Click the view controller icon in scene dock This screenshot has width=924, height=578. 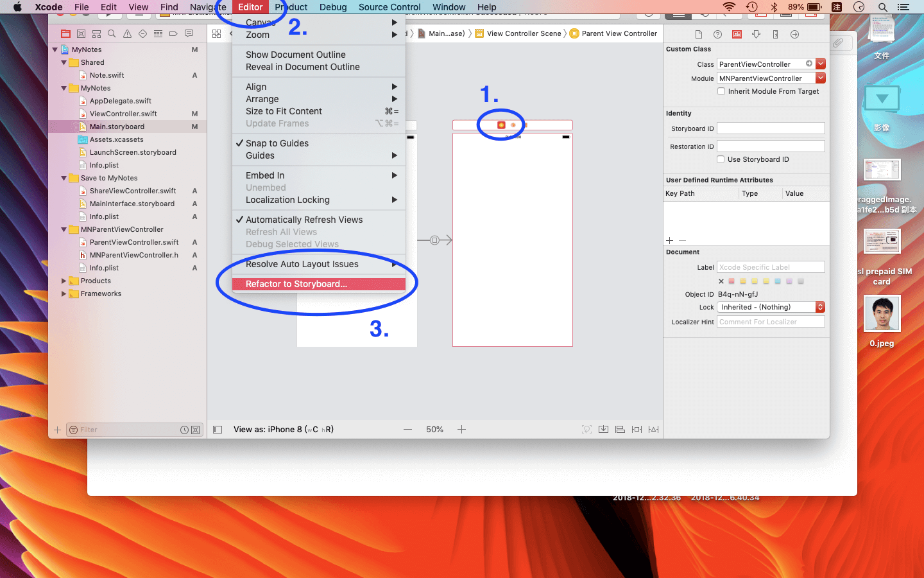pos(501,125)
